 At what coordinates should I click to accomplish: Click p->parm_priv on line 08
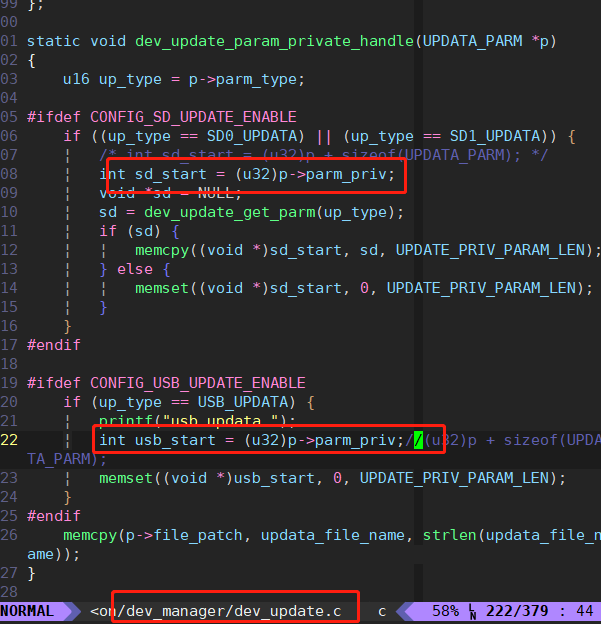(x=333, y=175)
